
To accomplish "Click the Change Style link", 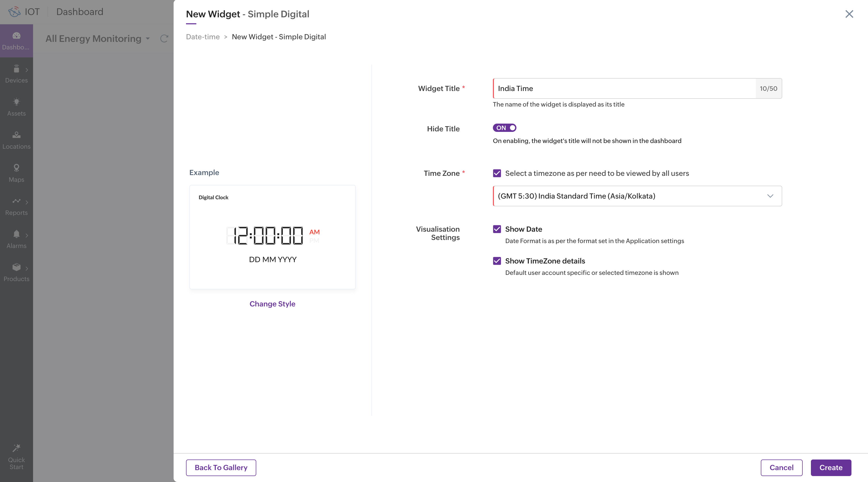I will tap(272, 304).
